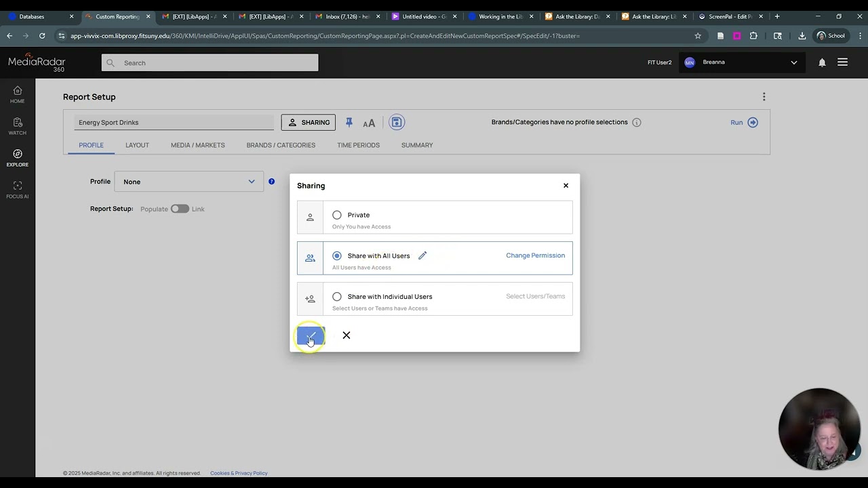Open the Home sidebar section

point(17,95)
